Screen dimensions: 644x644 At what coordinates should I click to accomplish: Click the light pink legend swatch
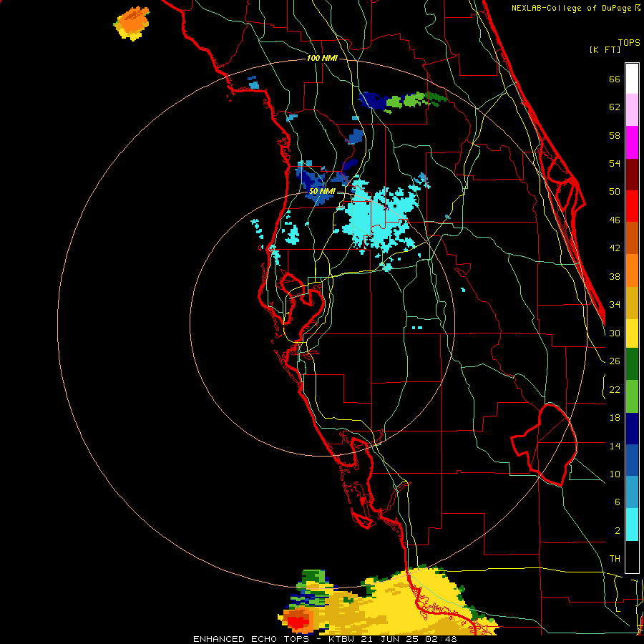(632, 110)
